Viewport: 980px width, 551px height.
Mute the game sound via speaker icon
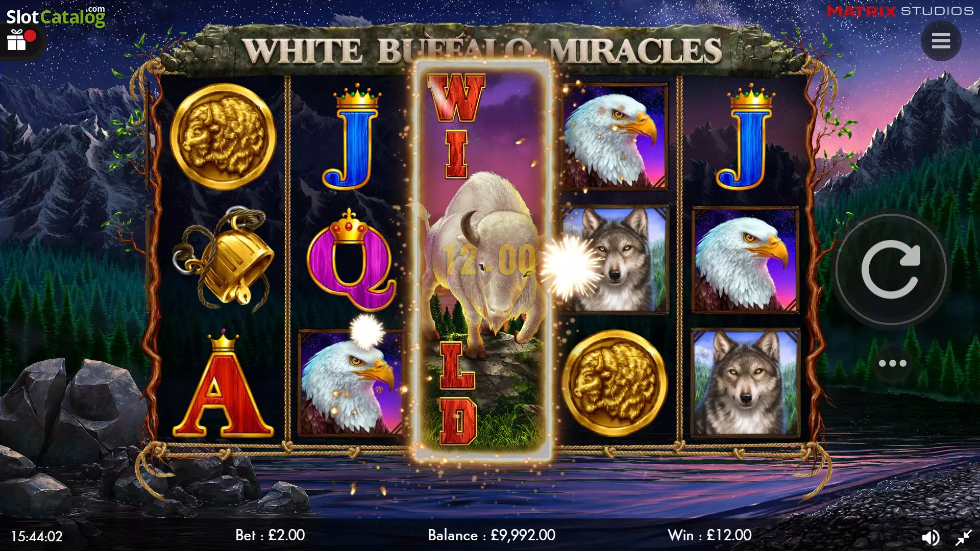point(930,537)
